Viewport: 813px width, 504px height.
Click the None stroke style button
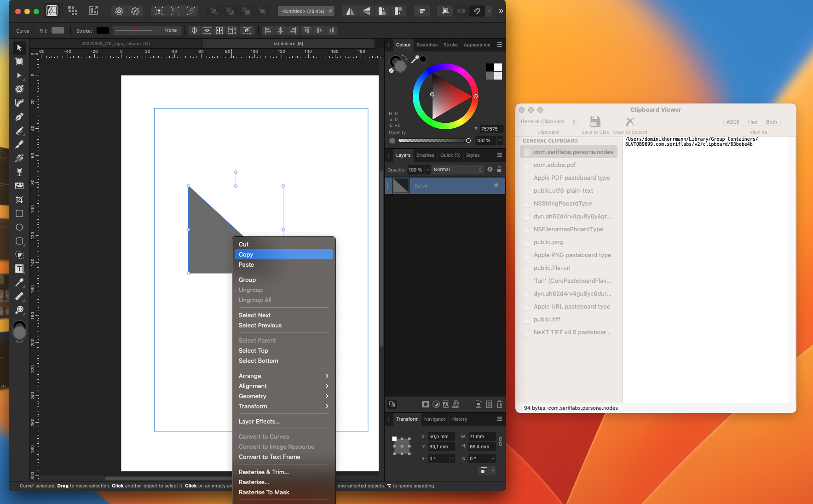[x=171, y=30]
